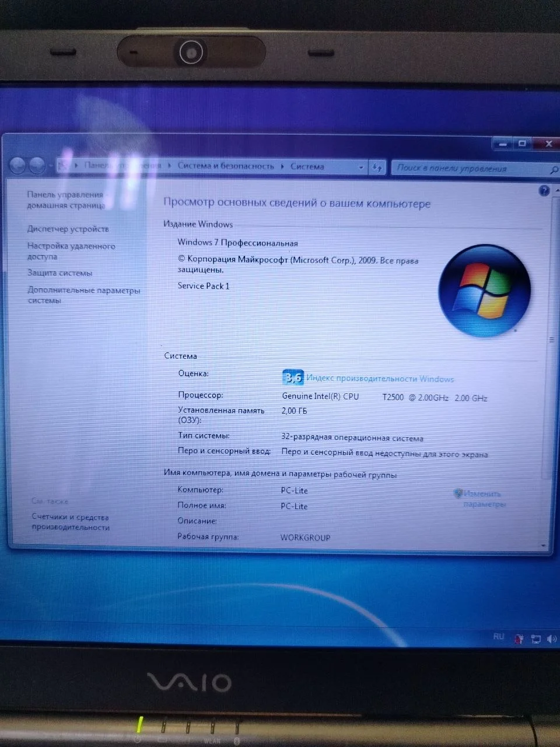Open the Help question mark icon

(x=544, y=191)
